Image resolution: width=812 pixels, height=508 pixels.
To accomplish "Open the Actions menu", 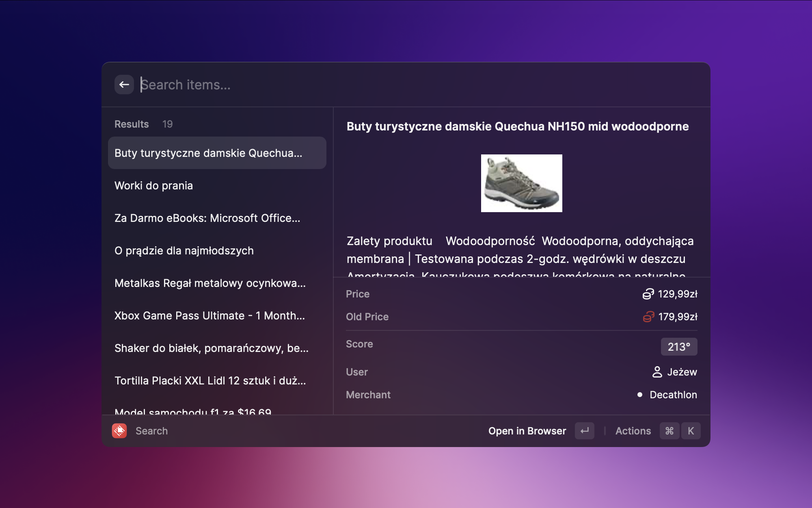I will point(633,431).
